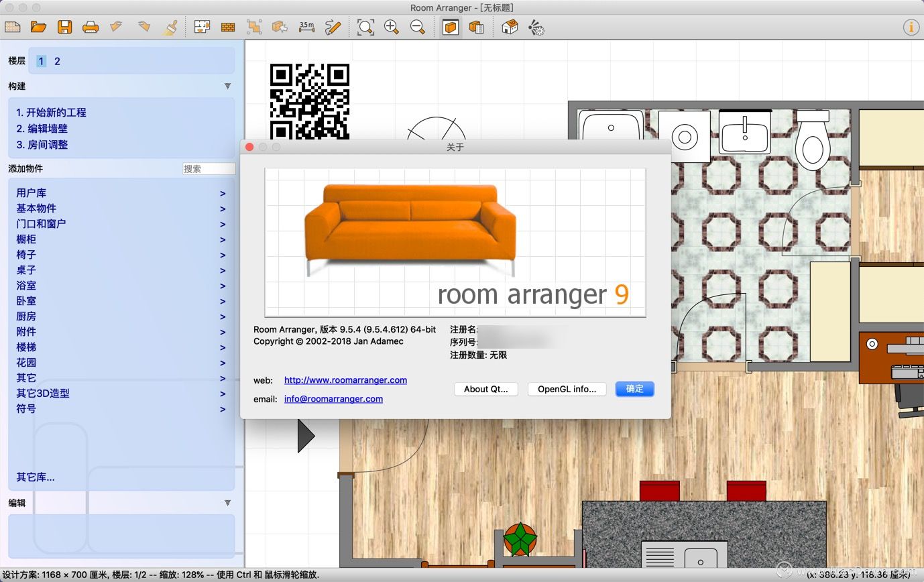Expand the 椅子 category
Viewport: 924px width, 582px height.
(x=121, y=254)
